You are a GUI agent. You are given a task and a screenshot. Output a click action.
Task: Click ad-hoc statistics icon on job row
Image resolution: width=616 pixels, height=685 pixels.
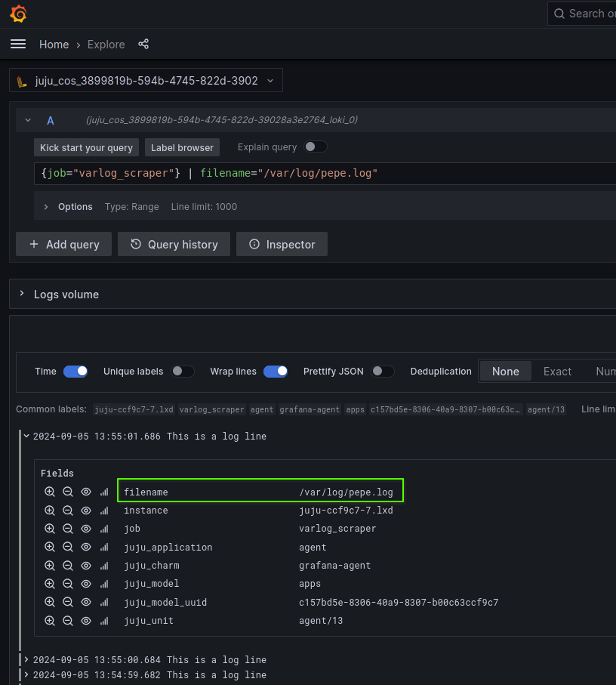click(104, 529)
